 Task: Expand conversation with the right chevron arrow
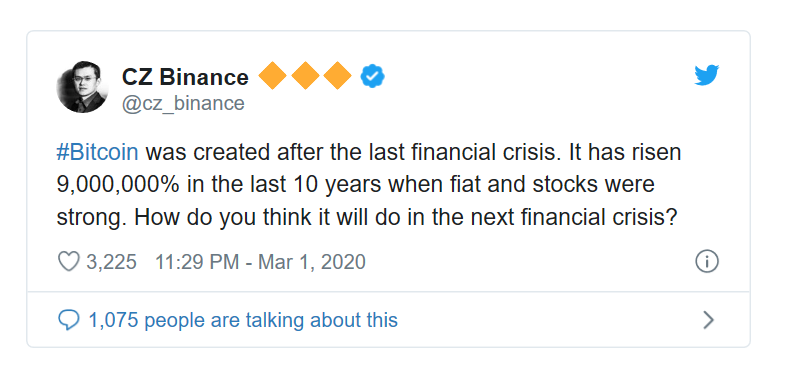tap(709, 320)
